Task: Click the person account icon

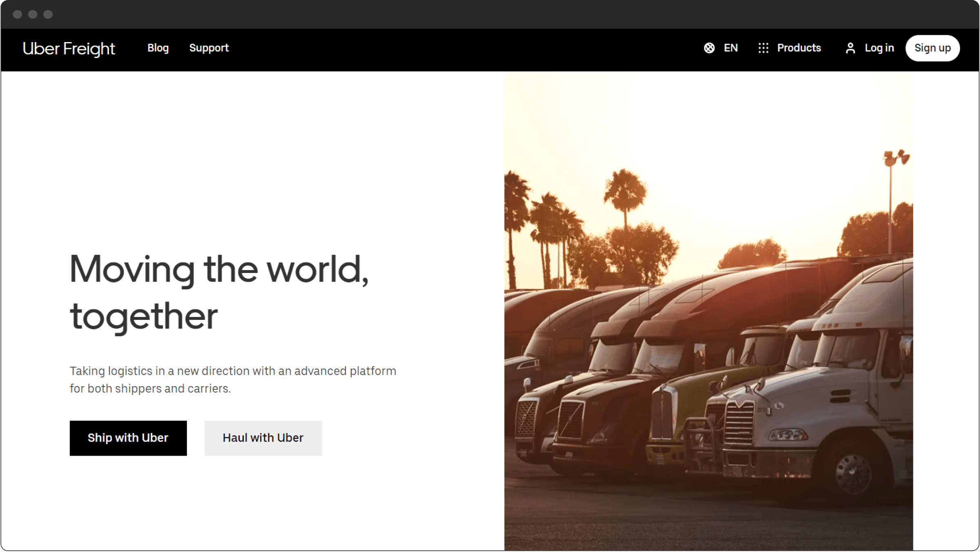Action: tap(850, 48)
